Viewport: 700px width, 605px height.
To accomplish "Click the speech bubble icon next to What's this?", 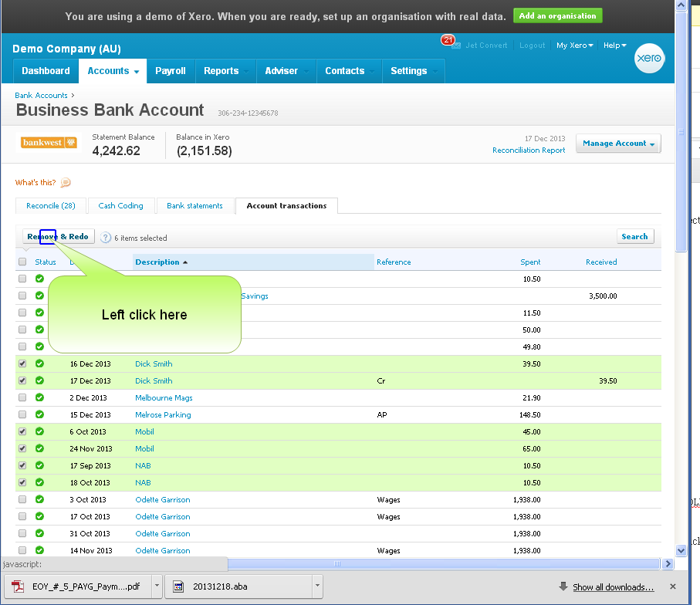I will pos(66,183).
